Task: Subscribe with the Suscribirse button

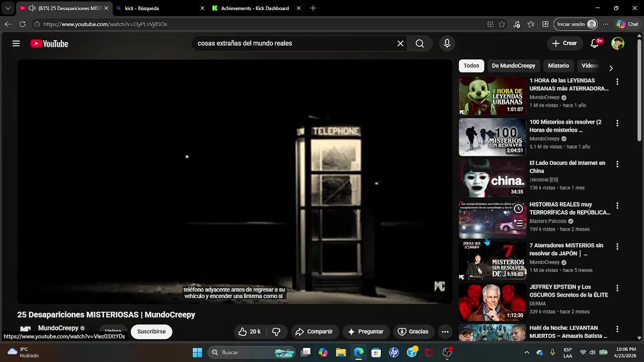Action: pyautogui.click(x=151, y=331)
